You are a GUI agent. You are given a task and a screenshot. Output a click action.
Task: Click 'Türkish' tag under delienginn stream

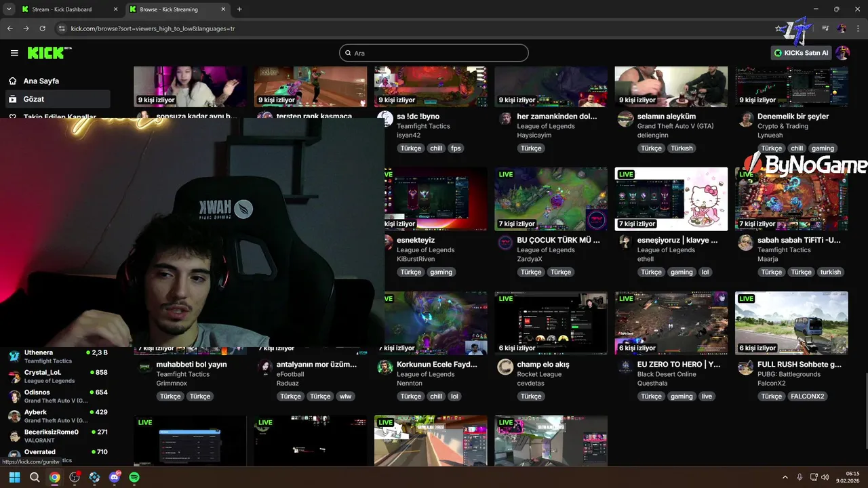[682, 148]
